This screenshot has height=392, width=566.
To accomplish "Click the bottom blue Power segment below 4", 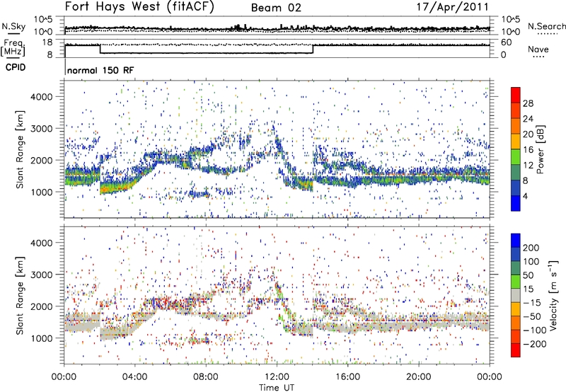I will [x=516, y=203].
